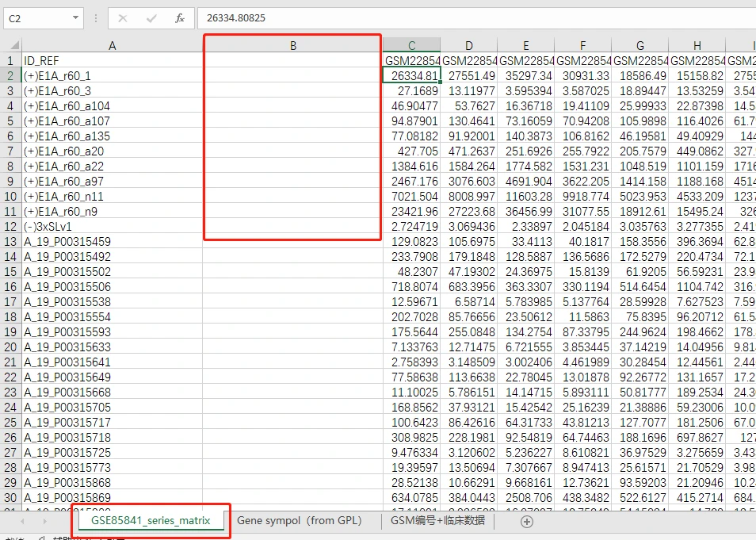Select row 1 header
Image resolution: width=756 pixels, height=540 pixels.
click(x=10, y=61)
